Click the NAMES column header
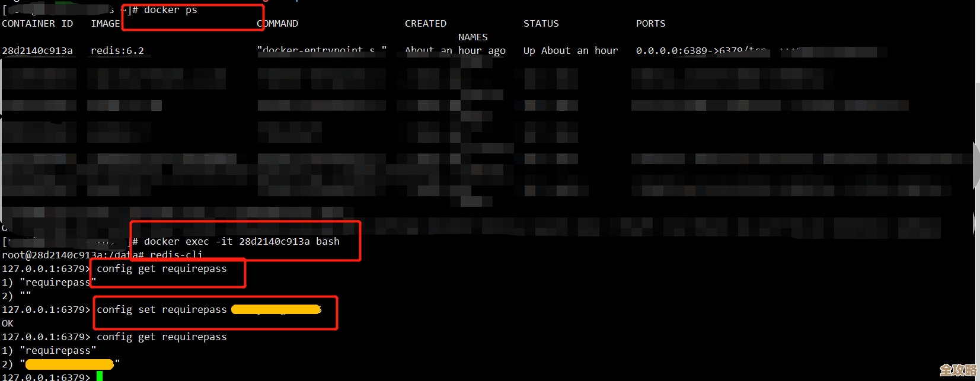Viewport: 980px width, 381px height. coord(473,37)
